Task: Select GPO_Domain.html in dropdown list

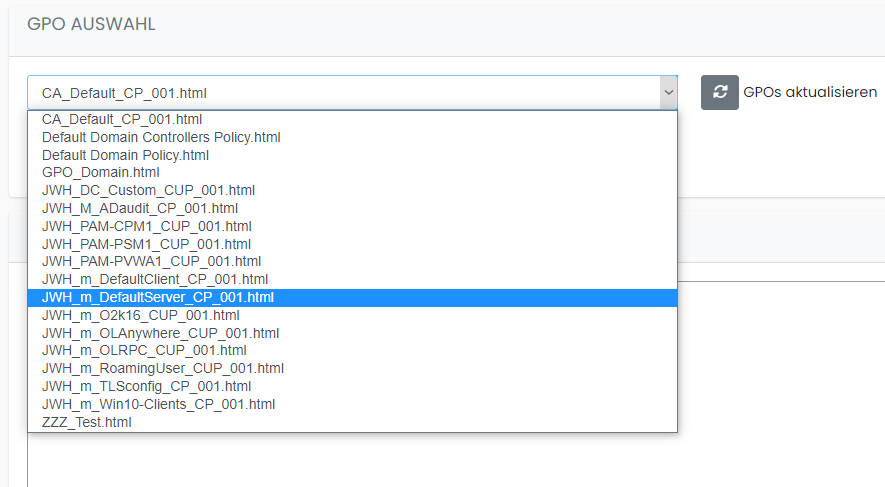Action: (x=100, y=172)
